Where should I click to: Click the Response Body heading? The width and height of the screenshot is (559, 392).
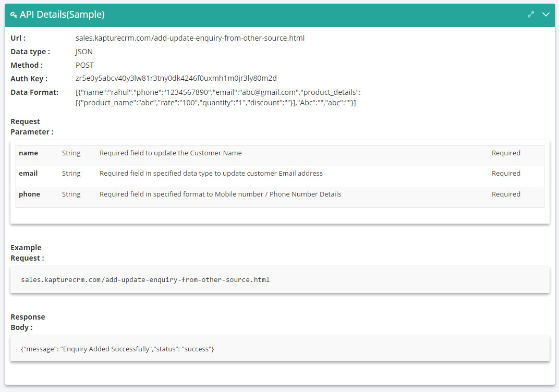[x=28, y=322]
